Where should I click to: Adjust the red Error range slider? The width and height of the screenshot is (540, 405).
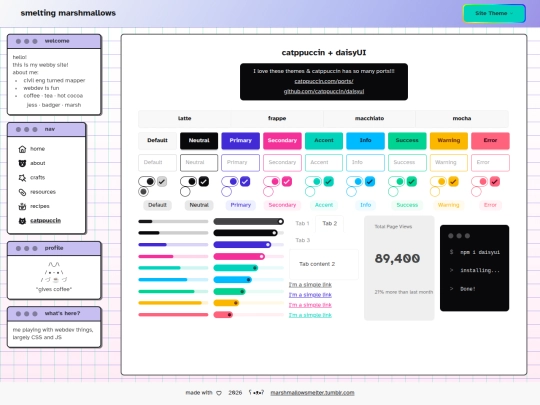(x=249, y=314)
